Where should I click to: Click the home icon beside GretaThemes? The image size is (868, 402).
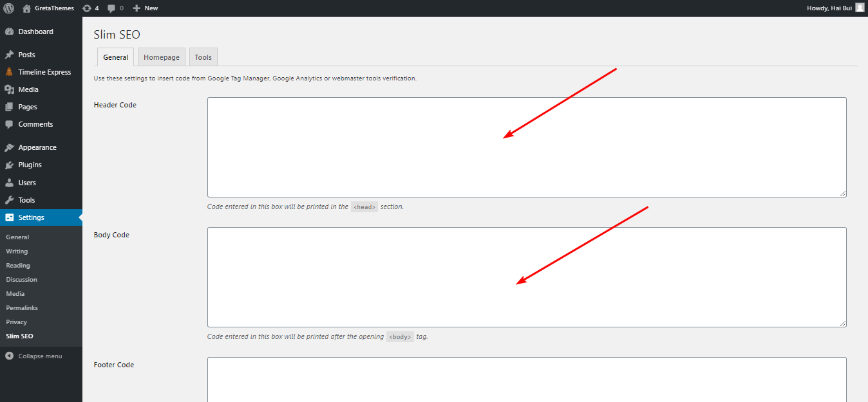click(26, 8)
